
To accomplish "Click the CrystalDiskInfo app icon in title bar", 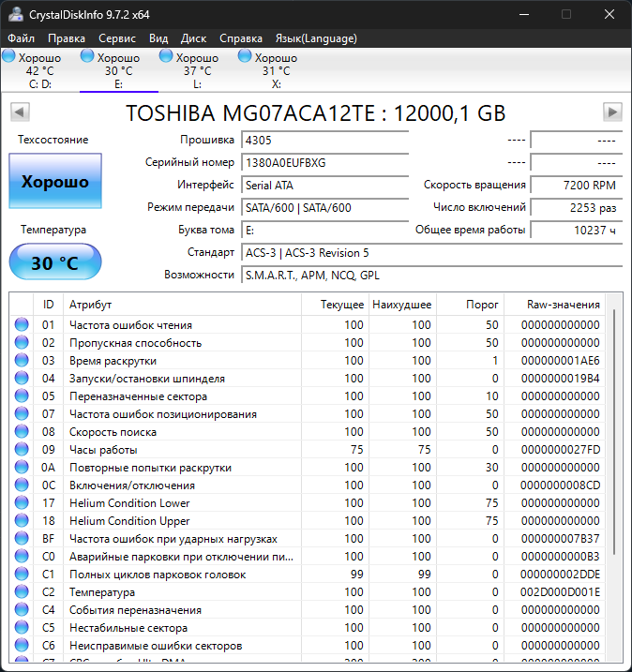I will coord(15,15).
